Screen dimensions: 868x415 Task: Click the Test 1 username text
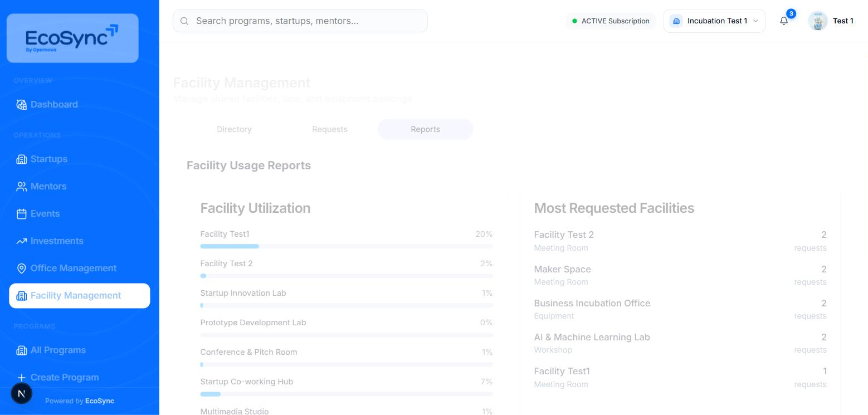tap(843, 21)
